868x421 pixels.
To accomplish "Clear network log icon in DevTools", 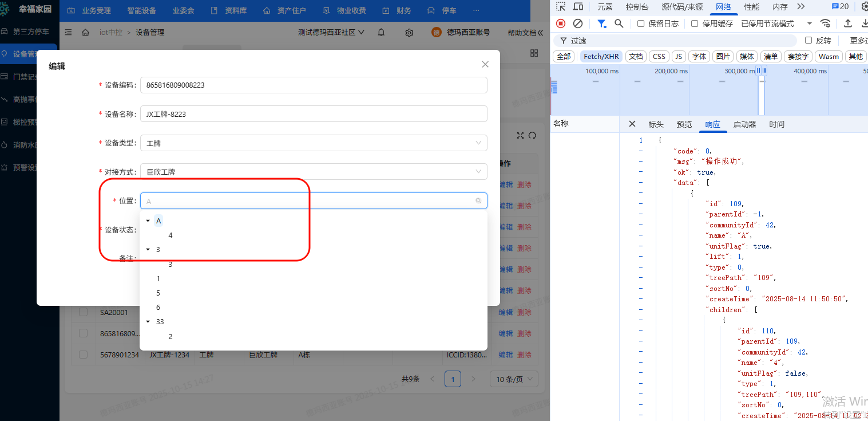I will click(578, 23).
